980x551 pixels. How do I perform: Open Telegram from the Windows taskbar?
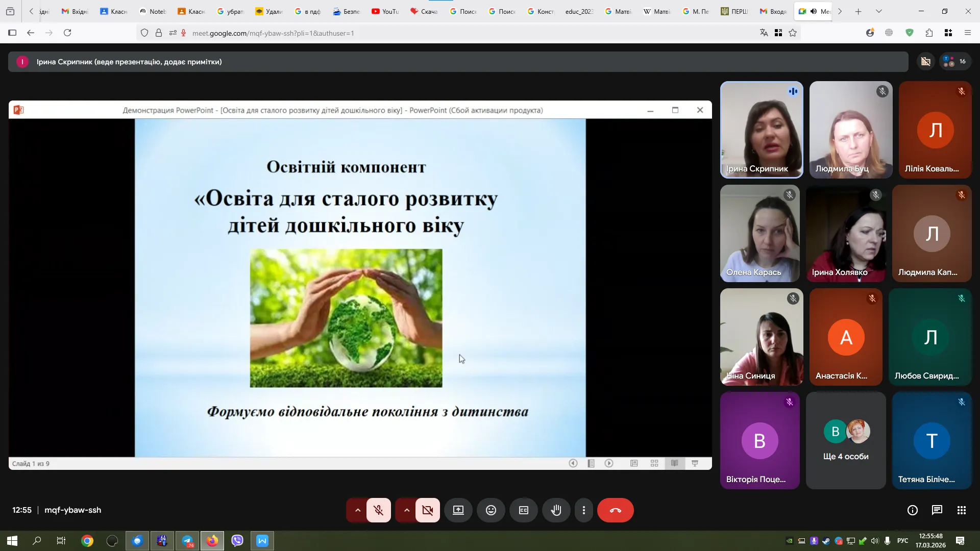[187, 541]
